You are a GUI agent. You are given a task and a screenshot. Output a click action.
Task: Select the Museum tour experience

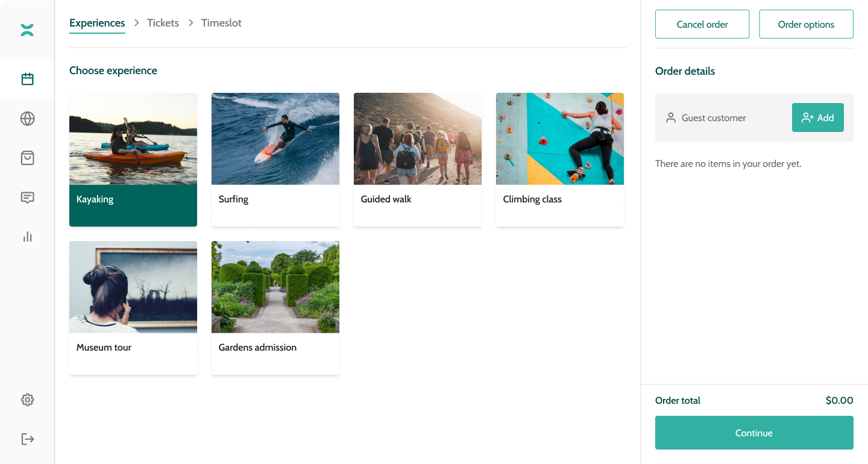coord(133,307)
